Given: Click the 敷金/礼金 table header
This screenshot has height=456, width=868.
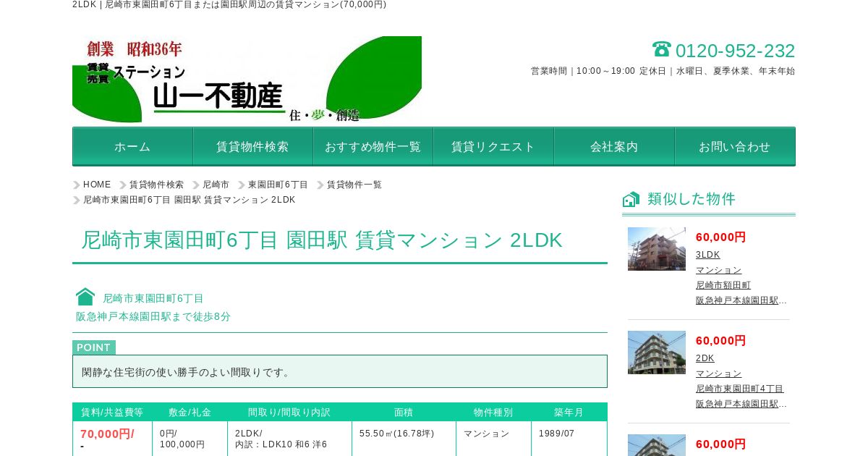Looking at the screenshot, I should 190,412.
